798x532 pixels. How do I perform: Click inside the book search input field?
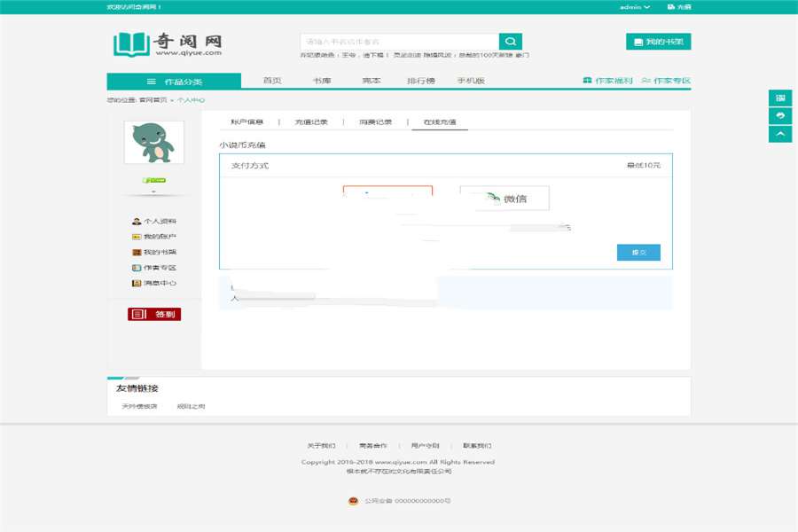(399, 40)
